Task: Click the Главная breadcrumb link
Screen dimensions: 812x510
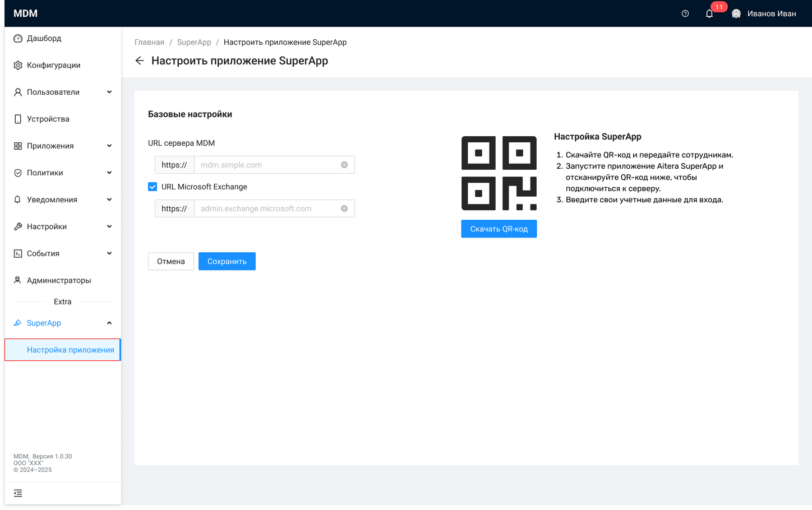Action: [x=149, y=42]
